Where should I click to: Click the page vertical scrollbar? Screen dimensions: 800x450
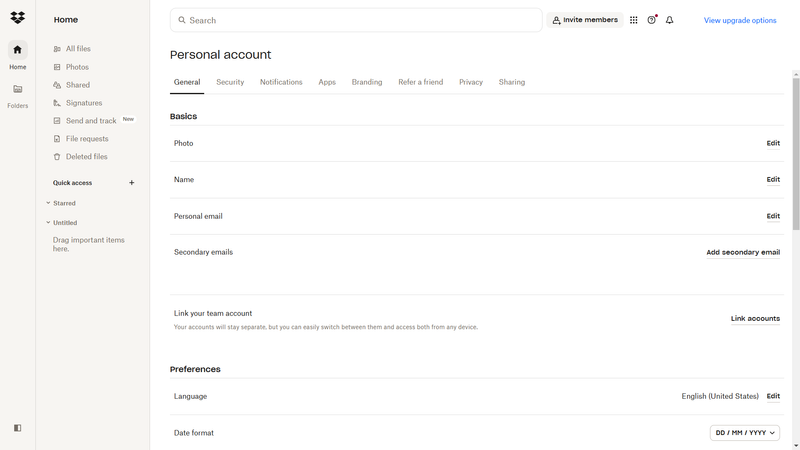[x=795, y=150]
